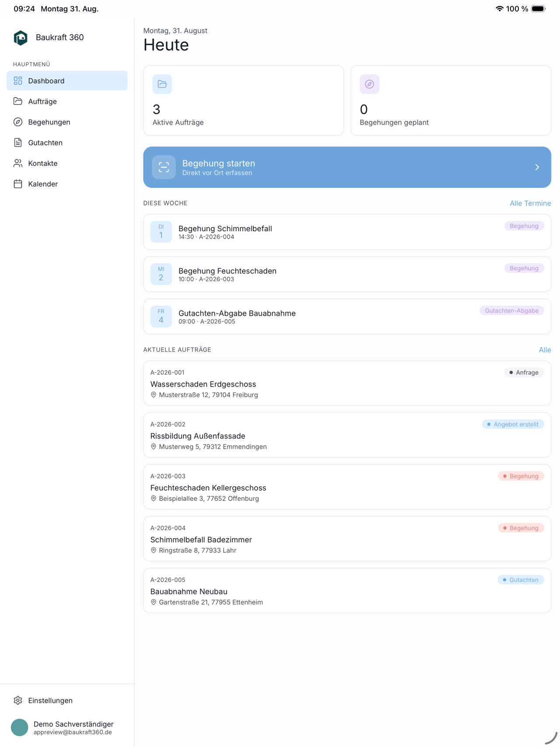Viewport: 560px width, 747px height.
Task: Open order Feuchteschaden Kellergeschoss
Action: point(347,487)
